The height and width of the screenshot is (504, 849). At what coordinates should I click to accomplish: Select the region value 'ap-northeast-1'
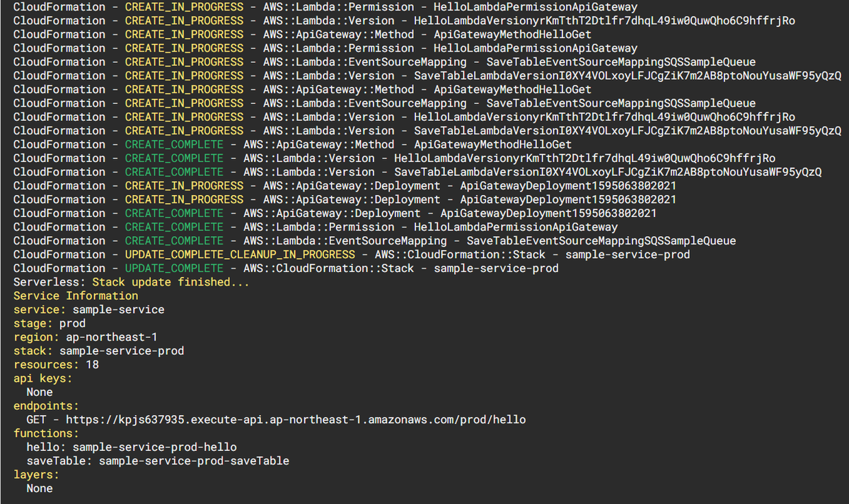112,337
